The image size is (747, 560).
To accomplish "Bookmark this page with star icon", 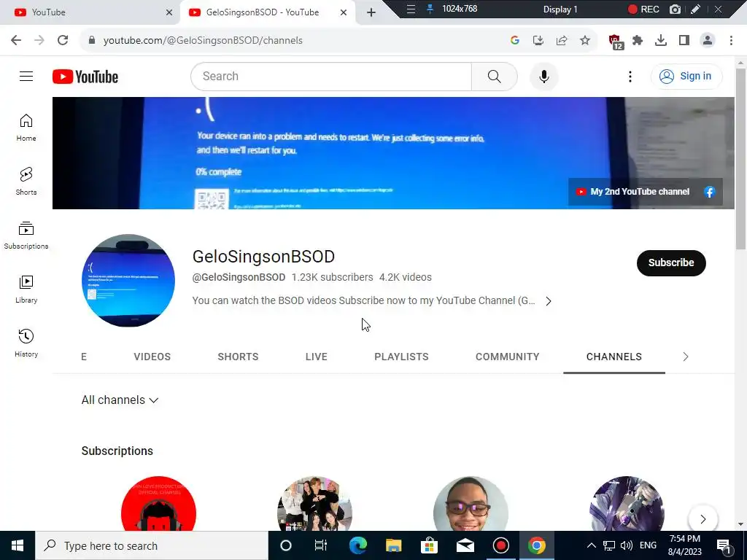I will click(585, 41).
